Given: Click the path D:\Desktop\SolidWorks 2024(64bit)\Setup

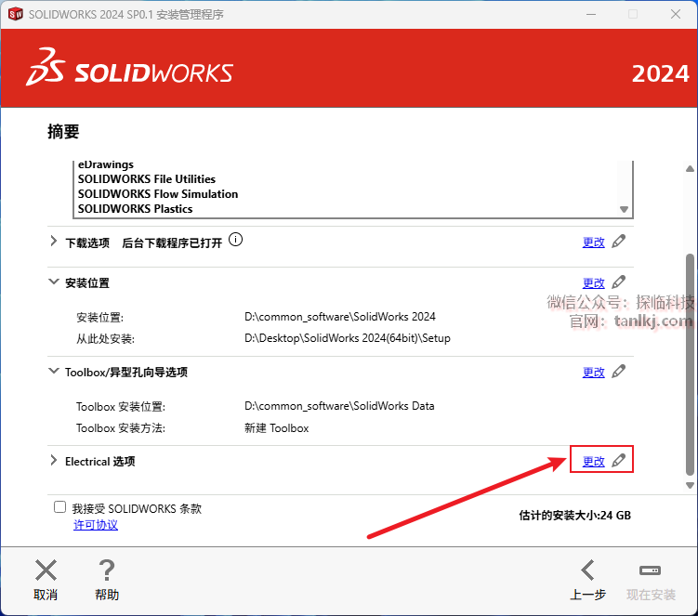Looking at the screenshot, I should [x=348, y=338].
